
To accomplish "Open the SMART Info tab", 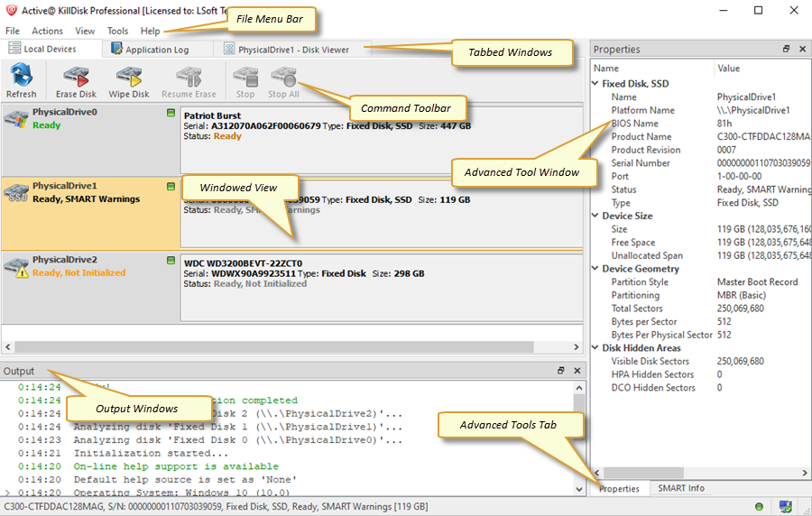I will click(681, 488).
